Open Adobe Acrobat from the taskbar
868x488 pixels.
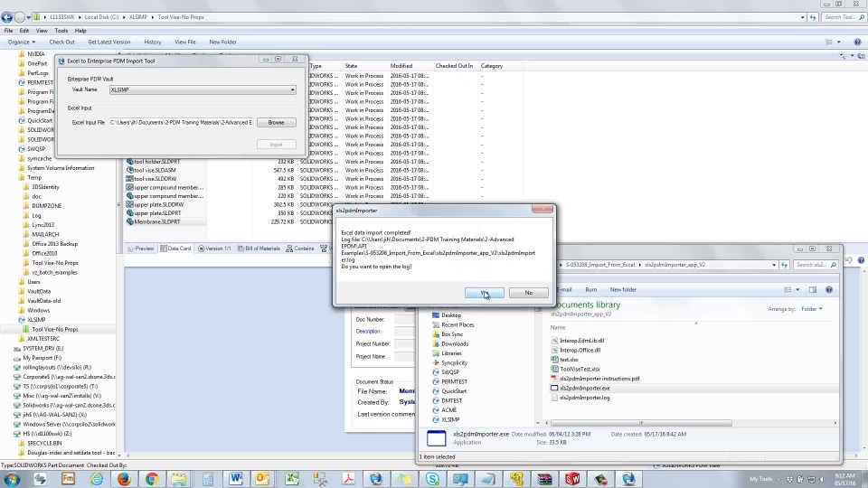coord(348,479)
